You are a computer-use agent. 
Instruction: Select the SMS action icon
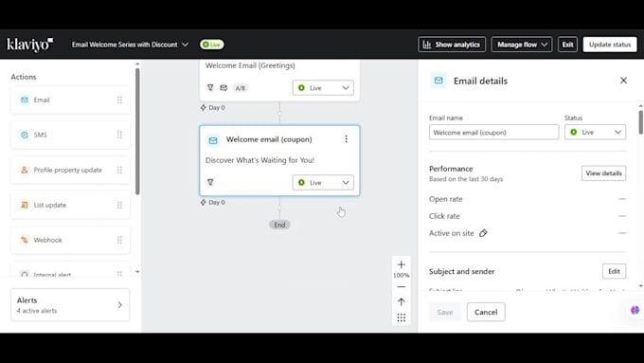pos(25,135)
